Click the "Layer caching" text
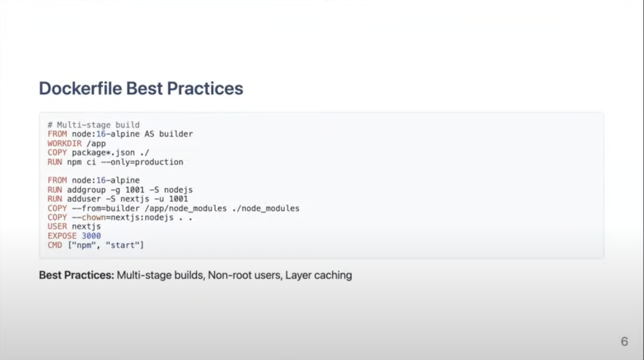Viewport: 644px width, 360px height. tap(319, 275)
